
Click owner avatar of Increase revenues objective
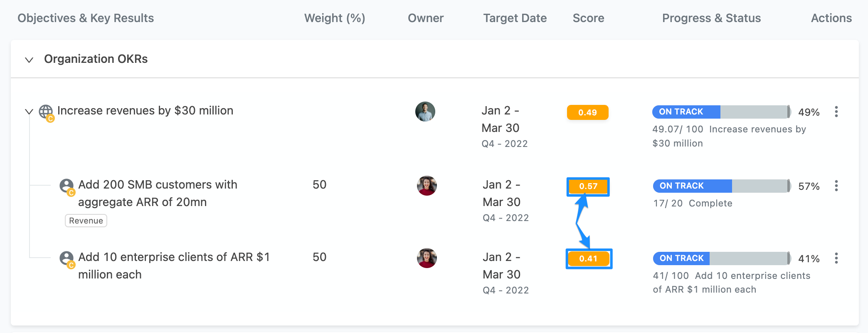point(425,112)
